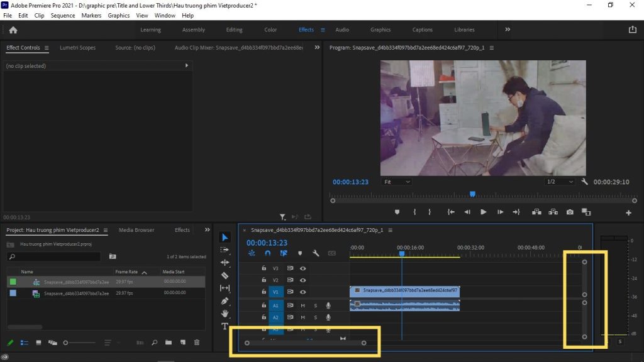Expand the workspace overflow chevron
Screen dimensions: 644x362
click(x=508, y=30)
